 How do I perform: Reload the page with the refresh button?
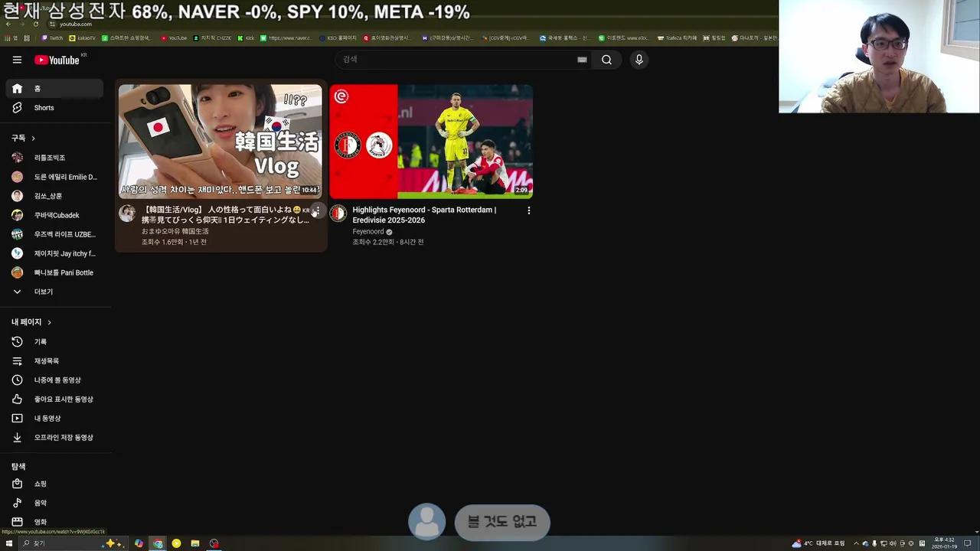[35, 24]
